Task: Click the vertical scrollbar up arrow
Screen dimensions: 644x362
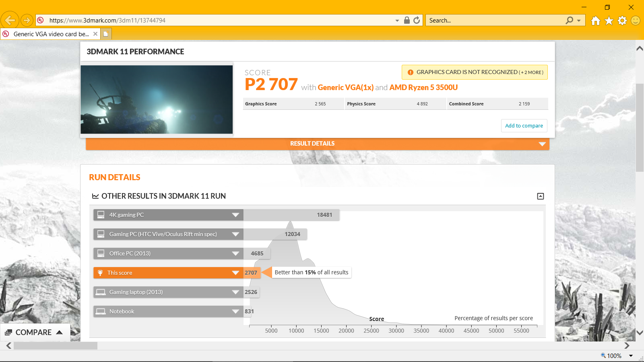Action: (x=640, y=48)
